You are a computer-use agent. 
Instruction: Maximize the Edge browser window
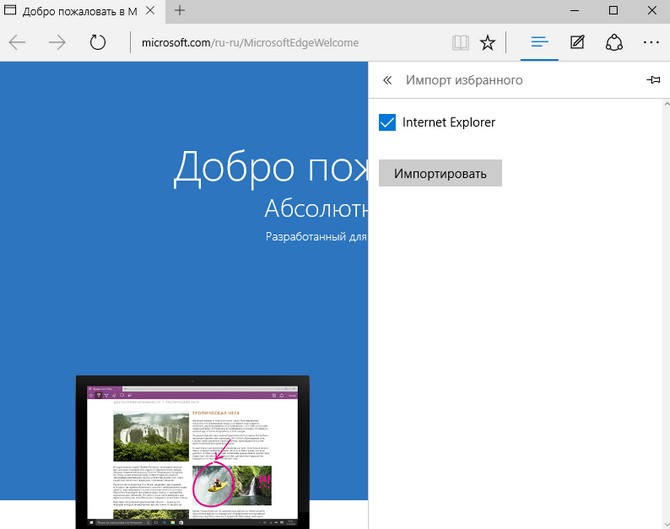pos(613,11)
